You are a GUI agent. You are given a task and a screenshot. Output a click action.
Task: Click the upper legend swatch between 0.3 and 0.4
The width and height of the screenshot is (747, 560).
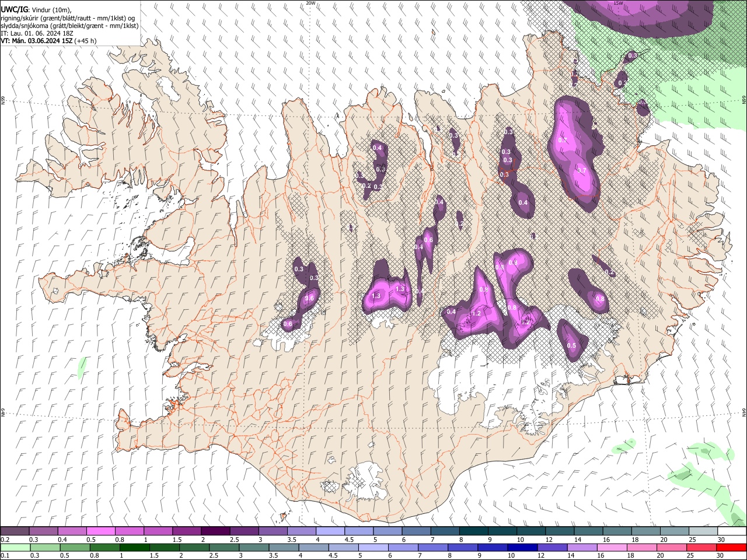44,531
